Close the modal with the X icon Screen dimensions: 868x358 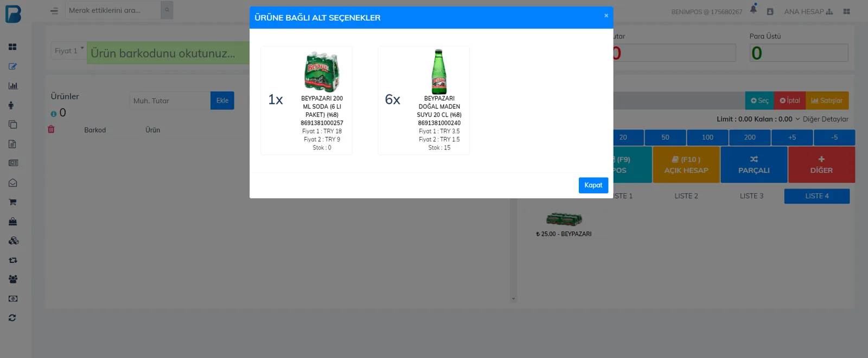606,16
